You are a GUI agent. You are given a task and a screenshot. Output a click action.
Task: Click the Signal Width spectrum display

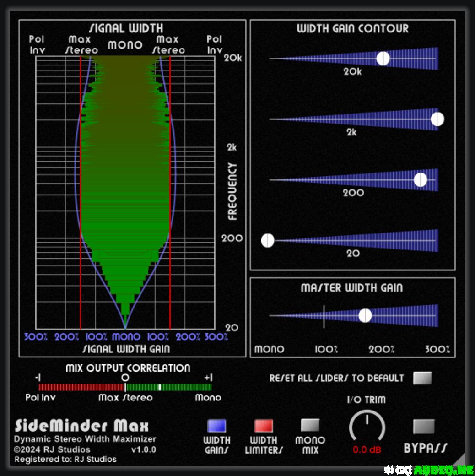pos(125,192)
